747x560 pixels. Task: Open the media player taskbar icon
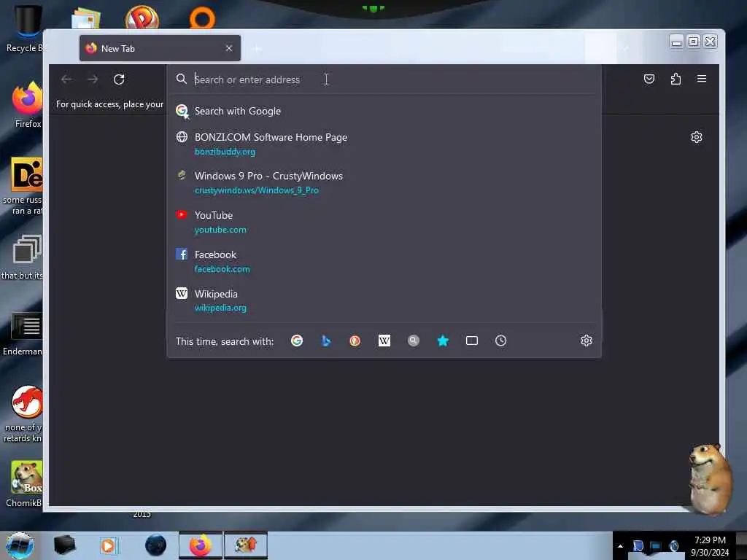pos(109,545)
